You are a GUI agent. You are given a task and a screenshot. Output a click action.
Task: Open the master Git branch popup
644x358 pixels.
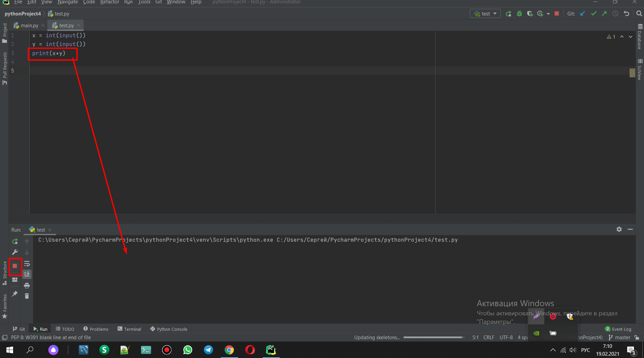(619, 337)
